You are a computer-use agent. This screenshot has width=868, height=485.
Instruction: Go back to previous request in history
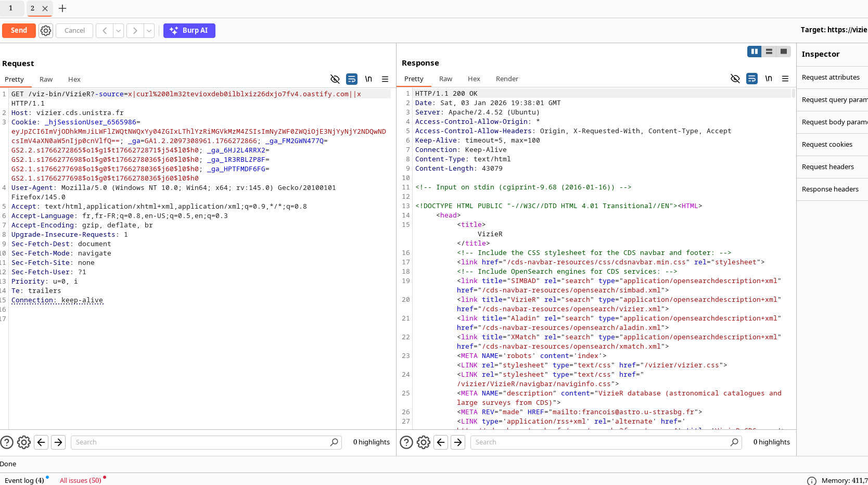point(105,31)
